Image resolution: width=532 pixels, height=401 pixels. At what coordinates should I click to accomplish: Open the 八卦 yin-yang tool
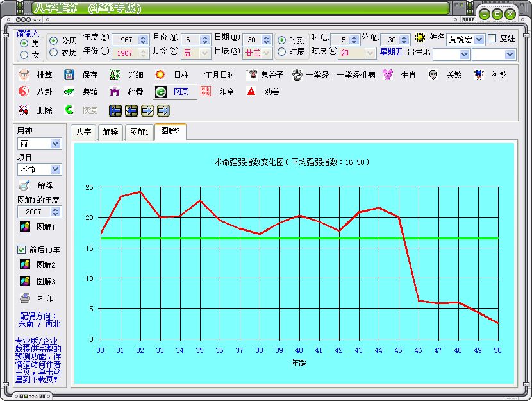coord(25,92)
